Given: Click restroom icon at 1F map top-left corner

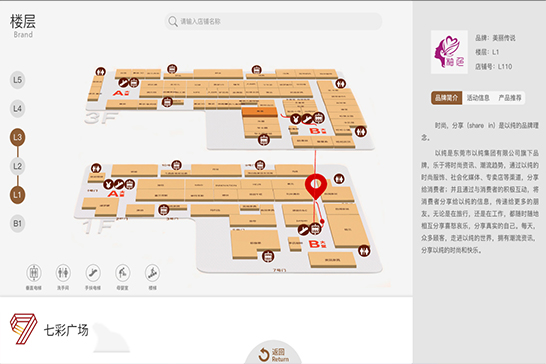Looking at the screenshot, I should pos(96,168).
